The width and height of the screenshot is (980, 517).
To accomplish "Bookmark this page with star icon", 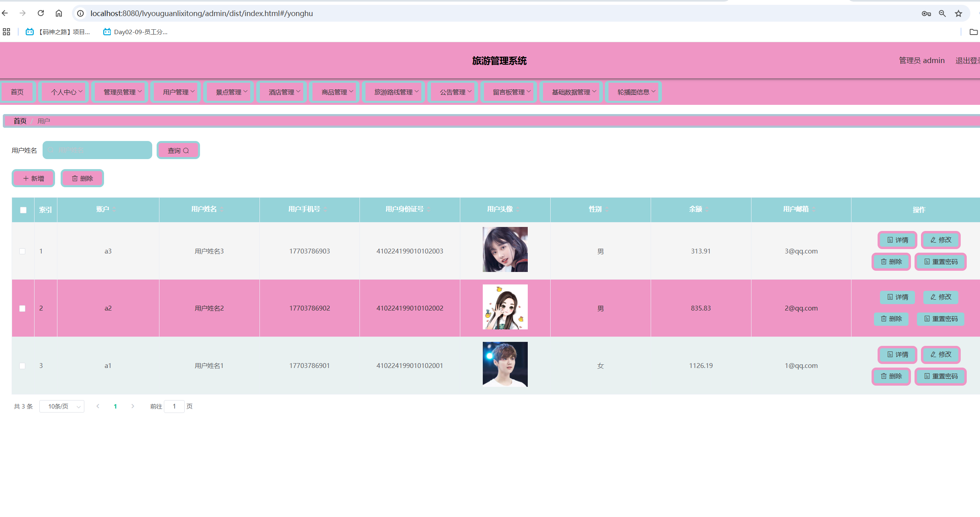I will coord(959,13).
